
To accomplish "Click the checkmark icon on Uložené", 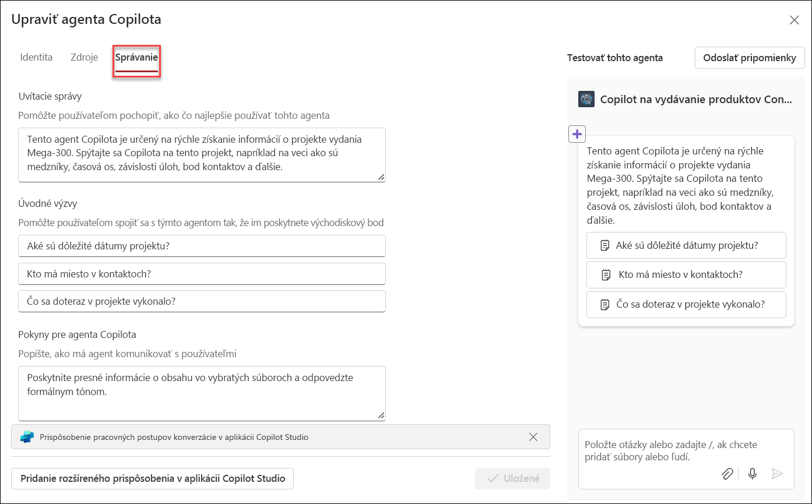I will [x=493, y=478].
